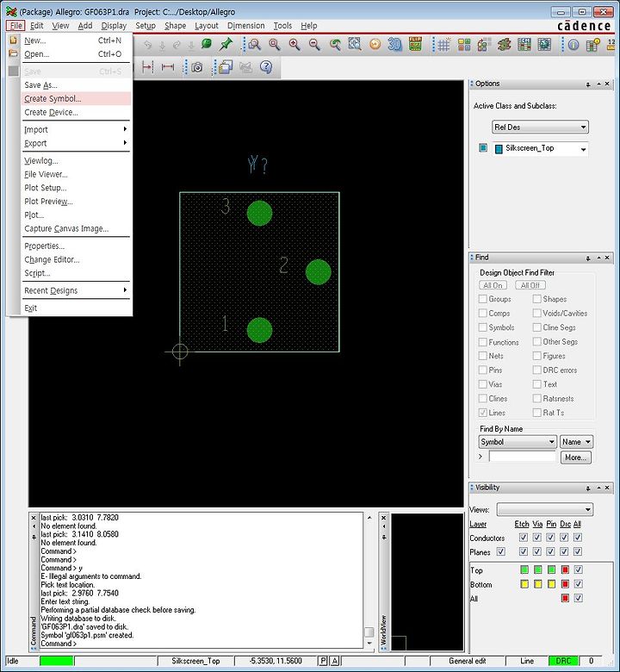This screenshot has width=620, height=672.
Task: Toggle the Shapes checkbox in Find filter
Action: point(536,299)
